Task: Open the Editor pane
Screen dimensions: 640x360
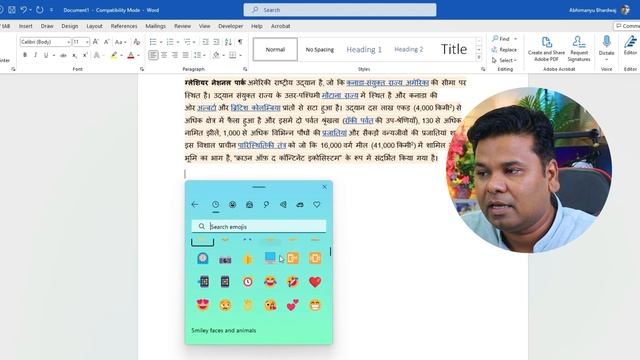Action: (631, 45)
